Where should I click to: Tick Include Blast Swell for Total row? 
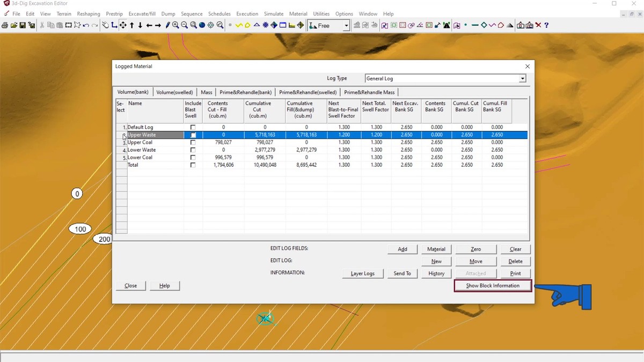[193, 165]
